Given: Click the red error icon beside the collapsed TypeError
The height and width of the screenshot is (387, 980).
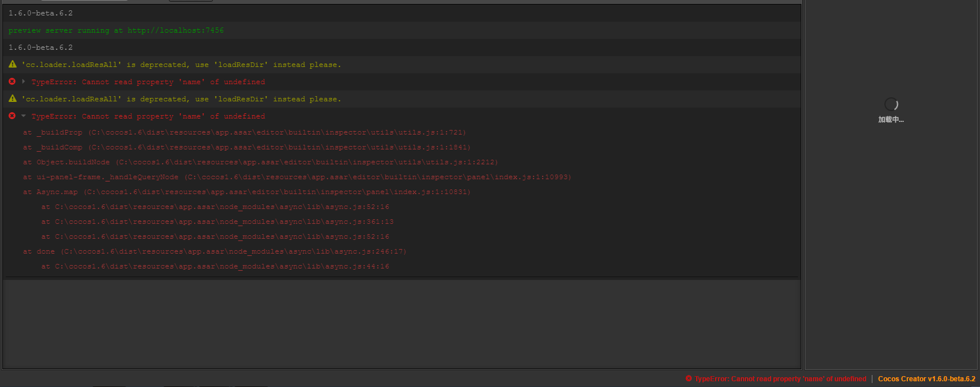Looking at the screenshot, I should coord(12,81).
